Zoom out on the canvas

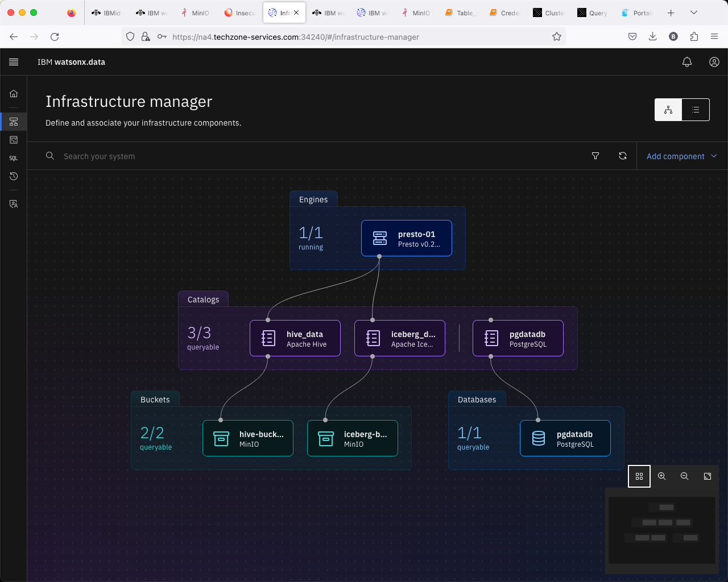coord(685,476)
